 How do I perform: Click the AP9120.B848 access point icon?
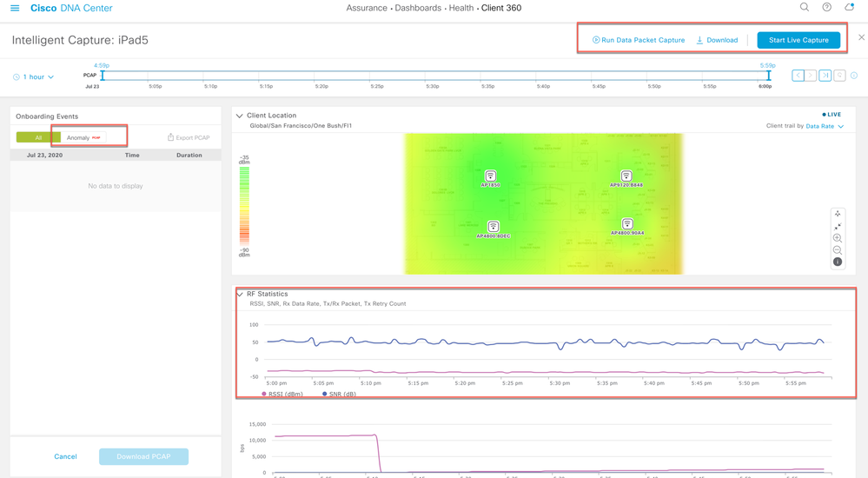click(x=626, y=176)
